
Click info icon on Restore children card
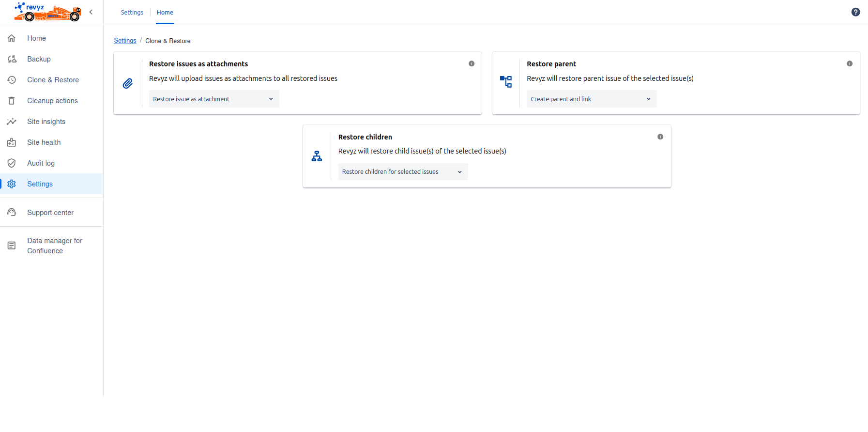click(660, 137)
